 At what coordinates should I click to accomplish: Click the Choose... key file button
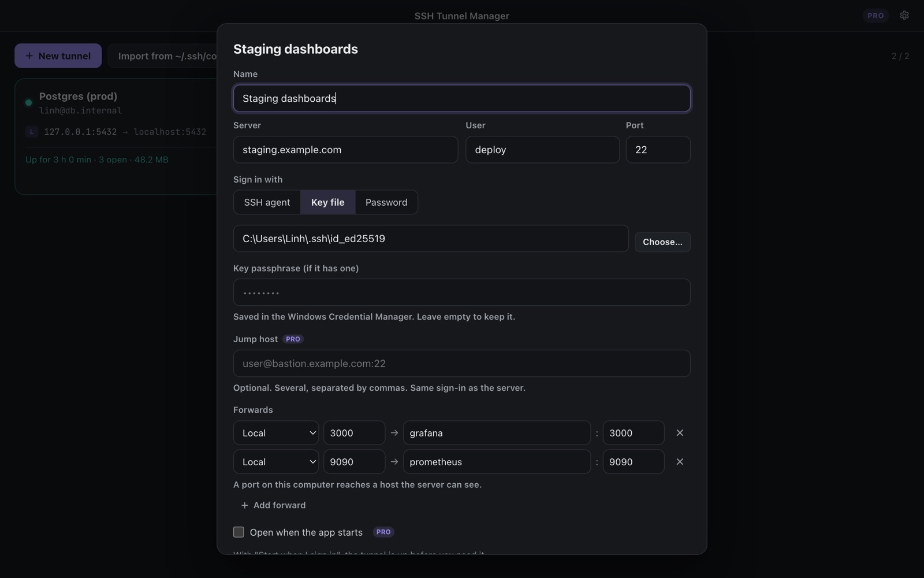662,242
